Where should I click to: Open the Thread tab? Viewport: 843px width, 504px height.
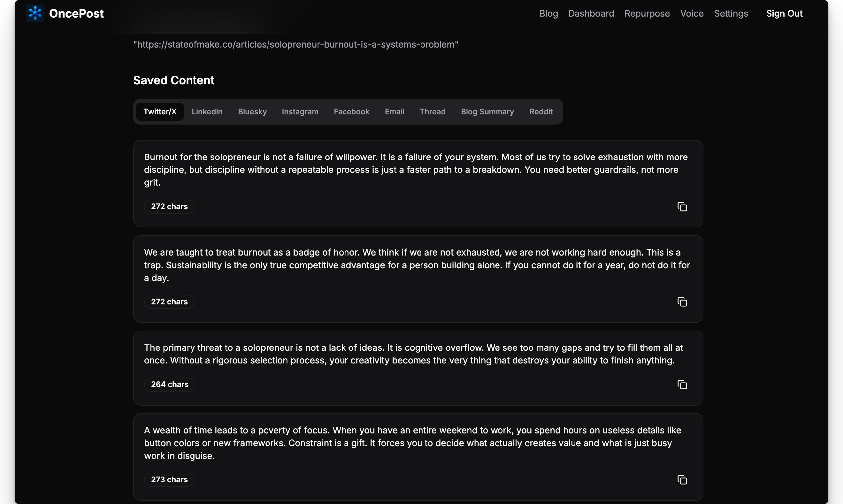coord(432,112)
